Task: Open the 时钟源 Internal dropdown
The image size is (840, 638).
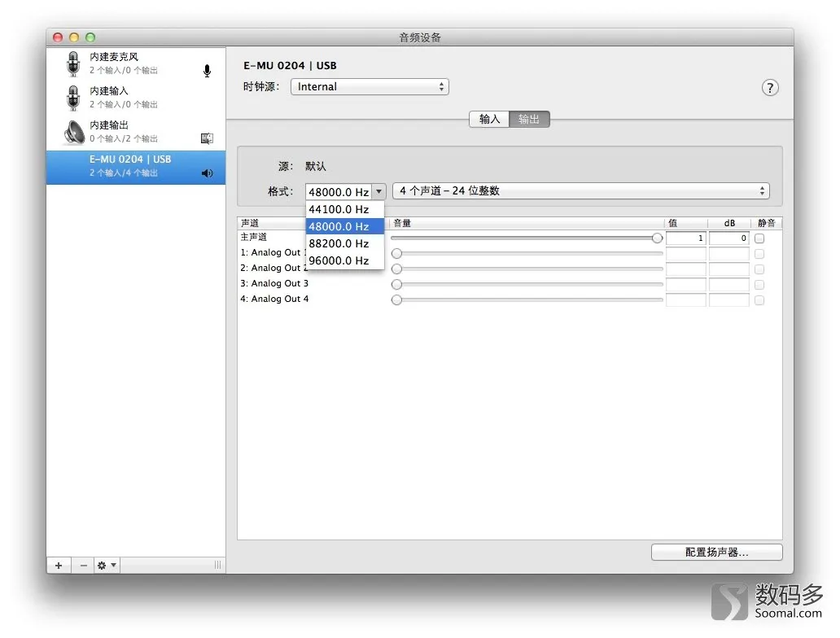Action: click(370, 87)
